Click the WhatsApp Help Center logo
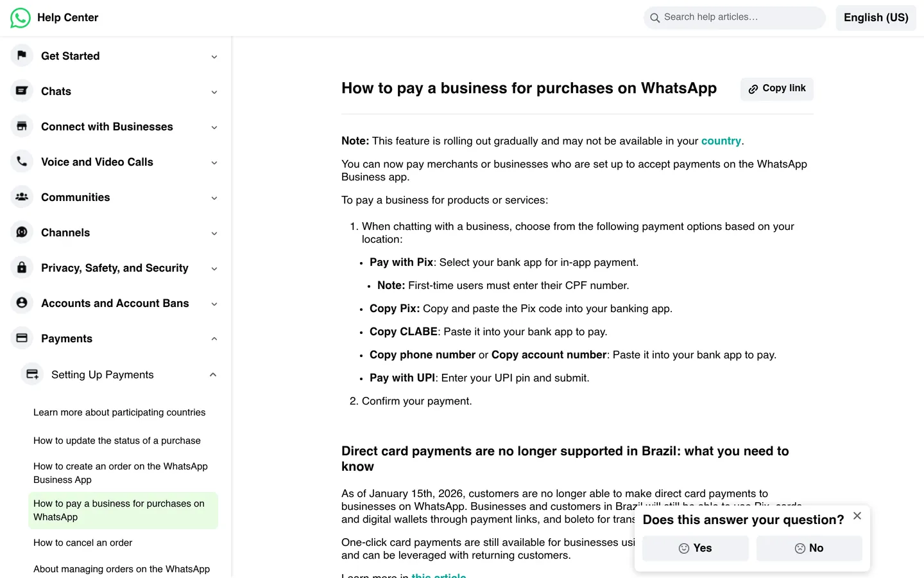 [21, 17]
